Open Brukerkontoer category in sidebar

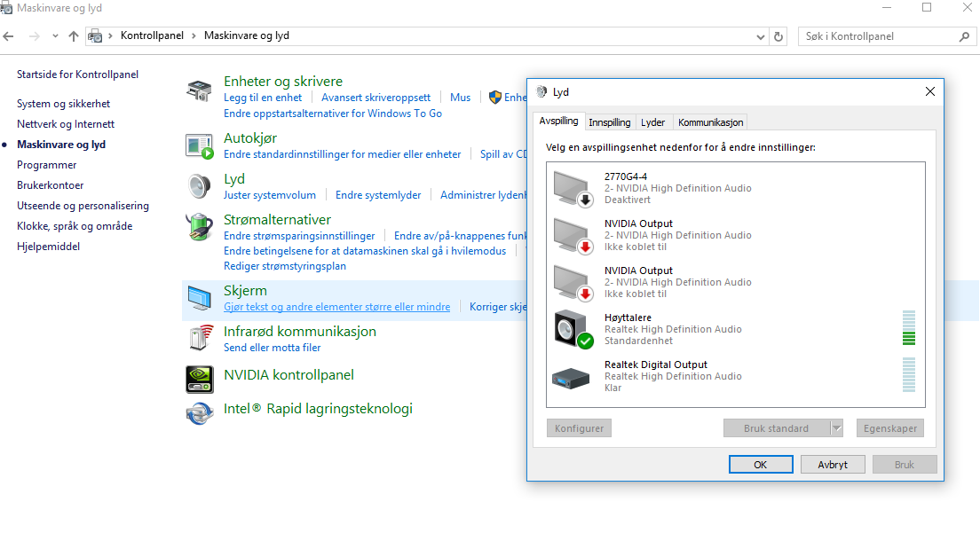tap(50, 185)
